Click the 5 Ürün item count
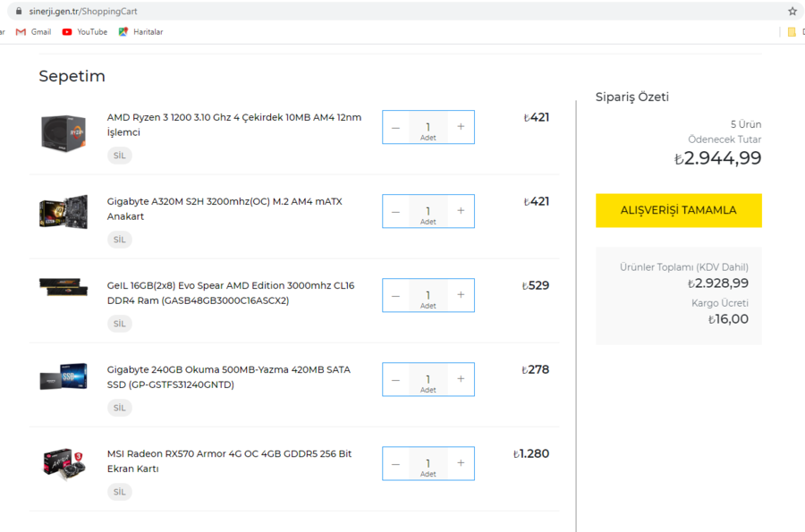 (746, 124)
